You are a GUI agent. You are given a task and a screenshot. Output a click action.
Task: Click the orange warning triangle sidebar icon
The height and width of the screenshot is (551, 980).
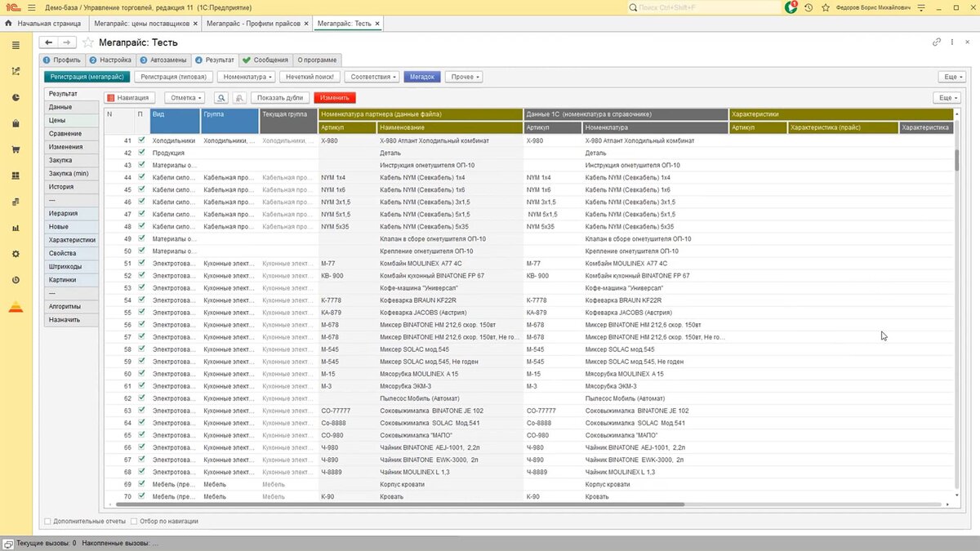(16, 308)
